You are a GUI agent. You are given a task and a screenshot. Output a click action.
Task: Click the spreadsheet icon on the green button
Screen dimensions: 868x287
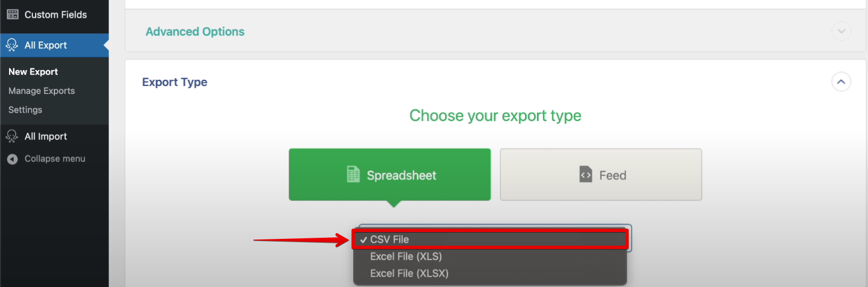(353, 174)
